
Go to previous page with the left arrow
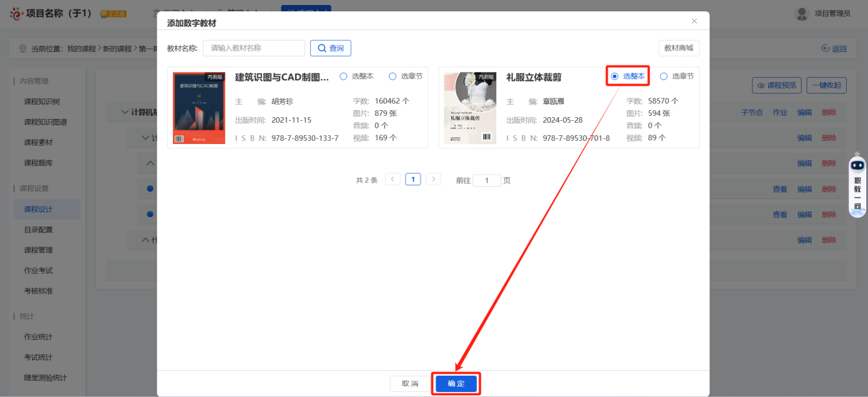click(x=393, y=178)
